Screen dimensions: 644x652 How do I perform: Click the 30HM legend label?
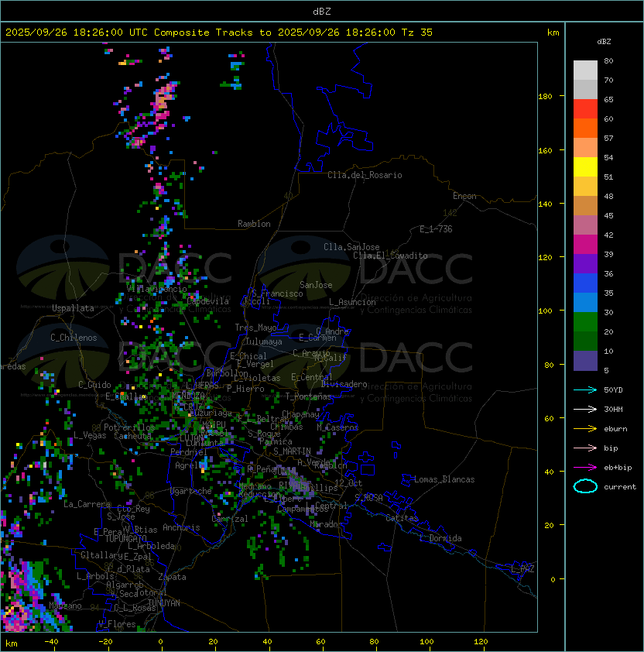[613, 409]
